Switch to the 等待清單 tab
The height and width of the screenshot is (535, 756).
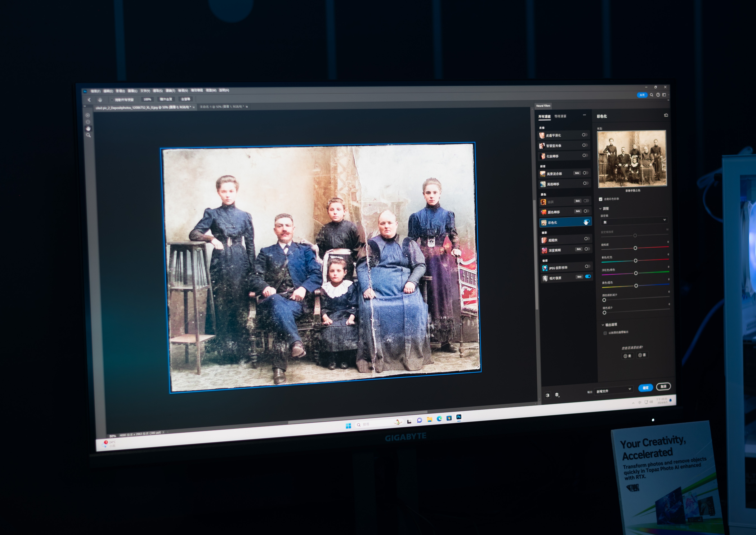click(560, 116)
